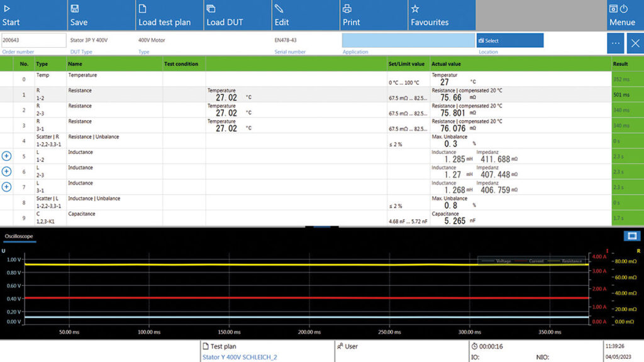Click the blue Application field
644x362 pixels.
tap(408, 40)
